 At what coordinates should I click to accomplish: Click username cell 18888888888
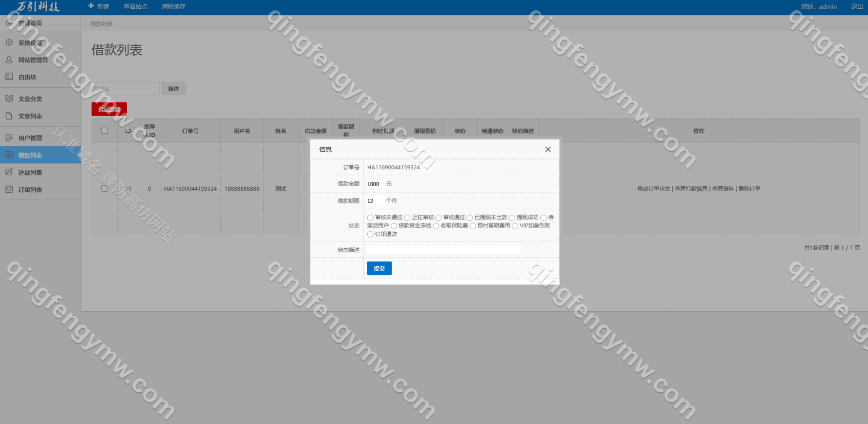242,189
